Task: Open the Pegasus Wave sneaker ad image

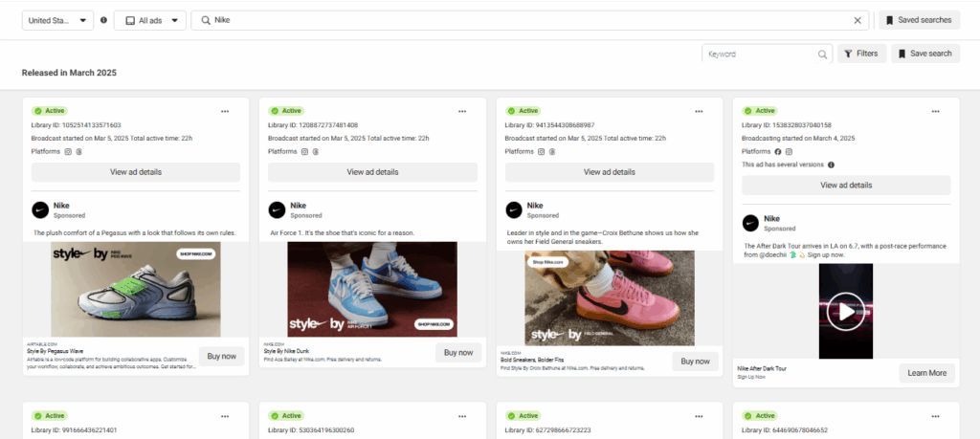Action: [x=136, y=290]
